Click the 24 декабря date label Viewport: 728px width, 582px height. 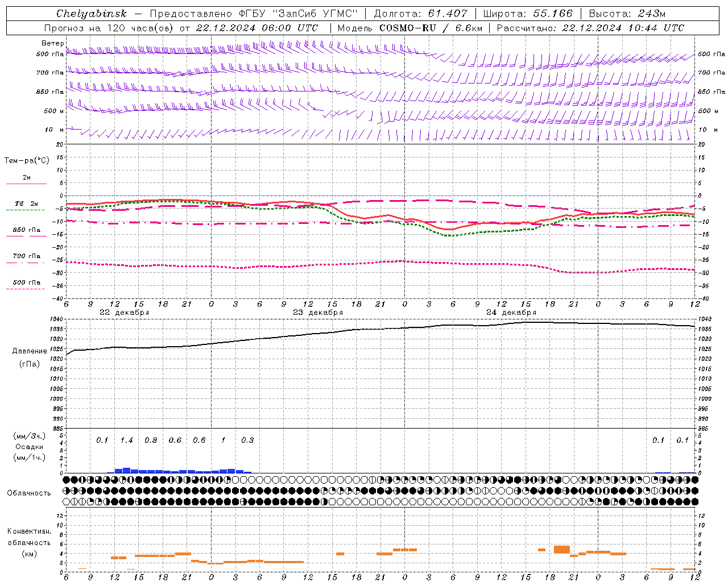coord(511,313)
